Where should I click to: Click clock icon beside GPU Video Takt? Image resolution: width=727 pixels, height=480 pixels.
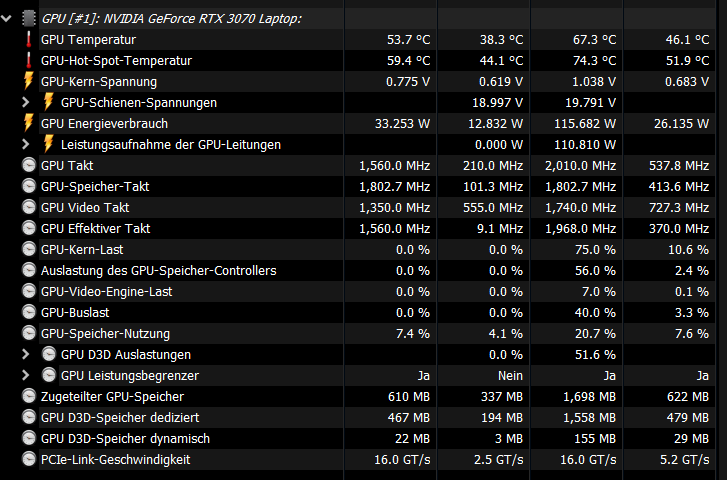click(29, 207)
